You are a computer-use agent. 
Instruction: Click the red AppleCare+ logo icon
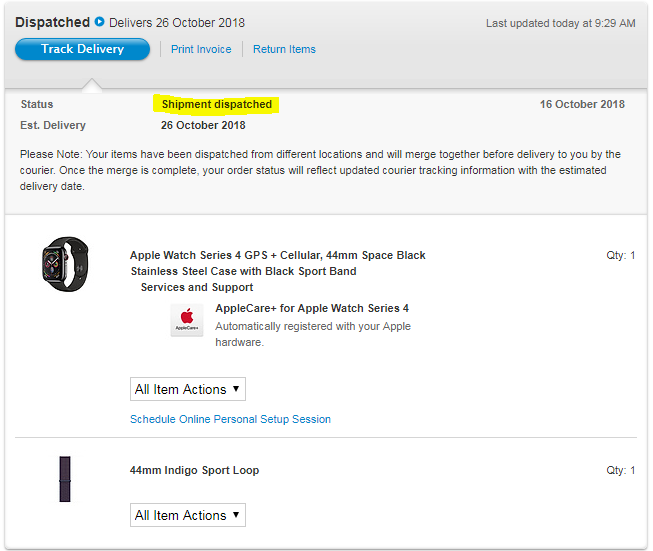tap(187, 320)
